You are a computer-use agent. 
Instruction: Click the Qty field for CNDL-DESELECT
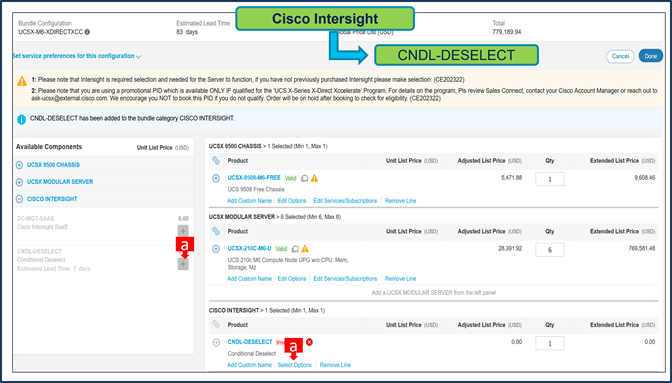550,343
